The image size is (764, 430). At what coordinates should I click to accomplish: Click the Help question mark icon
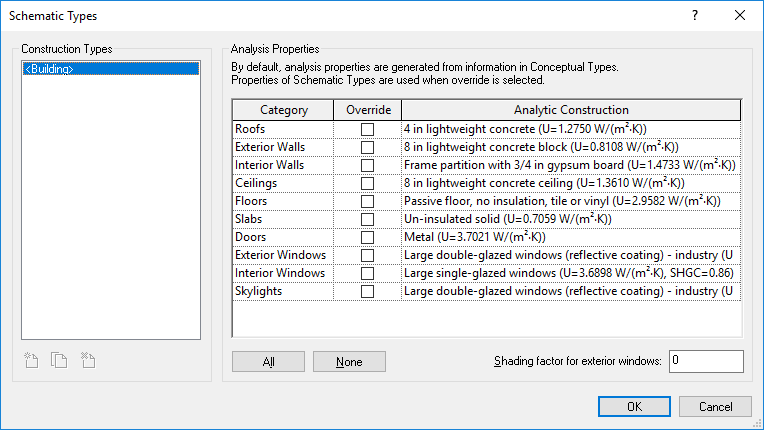tap(694, 16)
